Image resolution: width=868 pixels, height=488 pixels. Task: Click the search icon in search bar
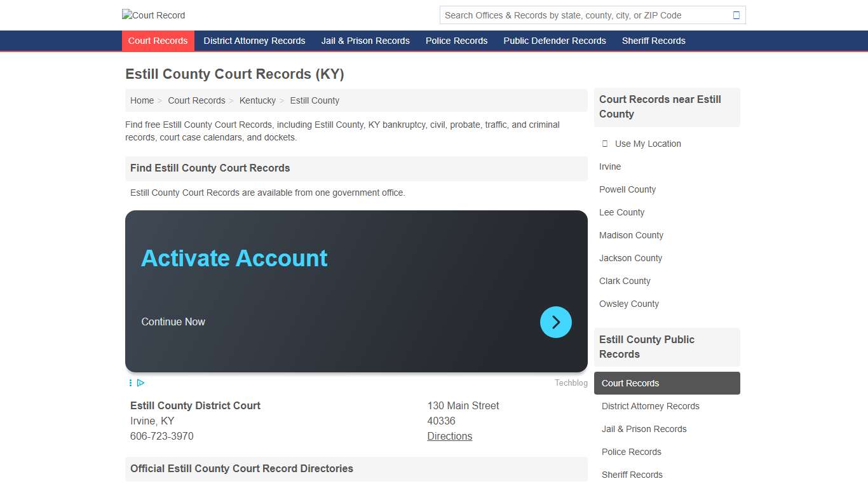[x=736, y=15]
